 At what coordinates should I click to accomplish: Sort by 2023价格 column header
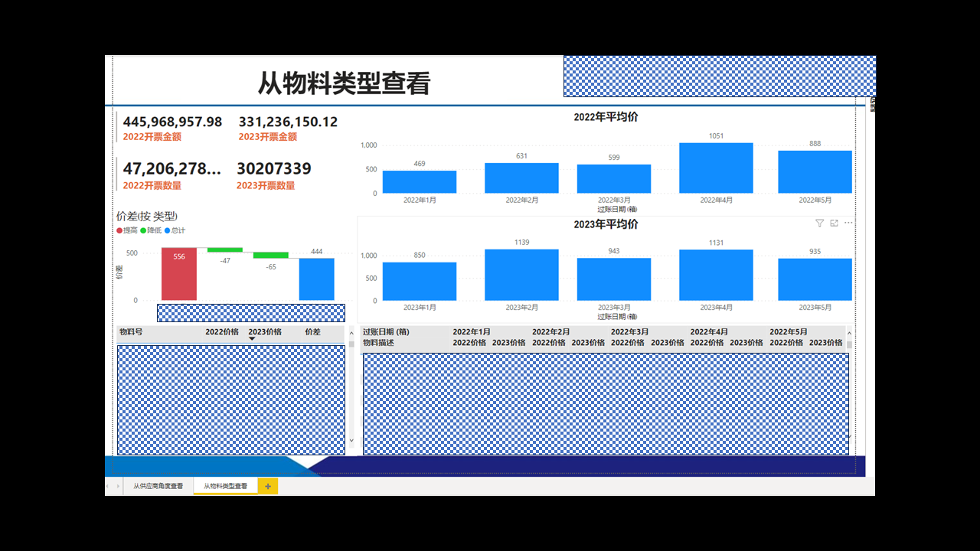(x=265, y=332)
